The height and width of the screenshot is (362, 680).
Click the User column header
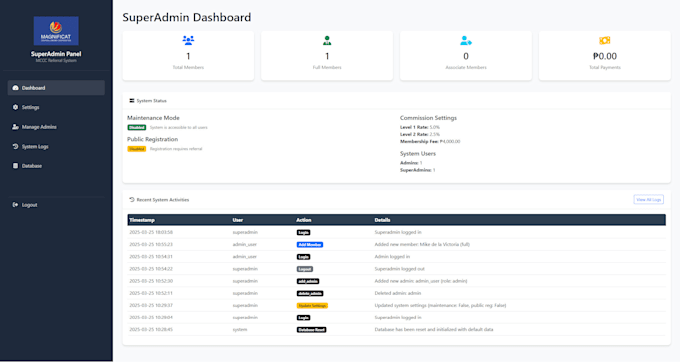click(238, 220)
